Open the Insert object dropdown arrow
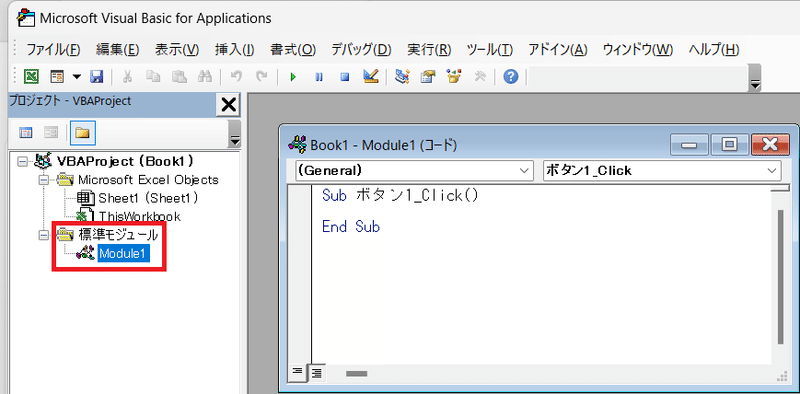The image size is (800, 394). pos(77,77)
